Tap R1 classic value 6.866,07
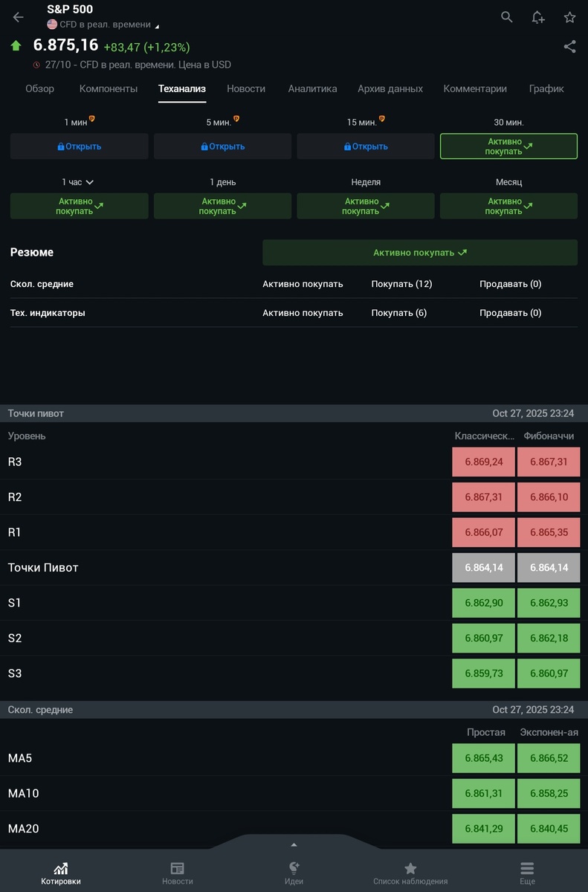The width and height of the screenshot is (588, 892). tap(484, 532)
